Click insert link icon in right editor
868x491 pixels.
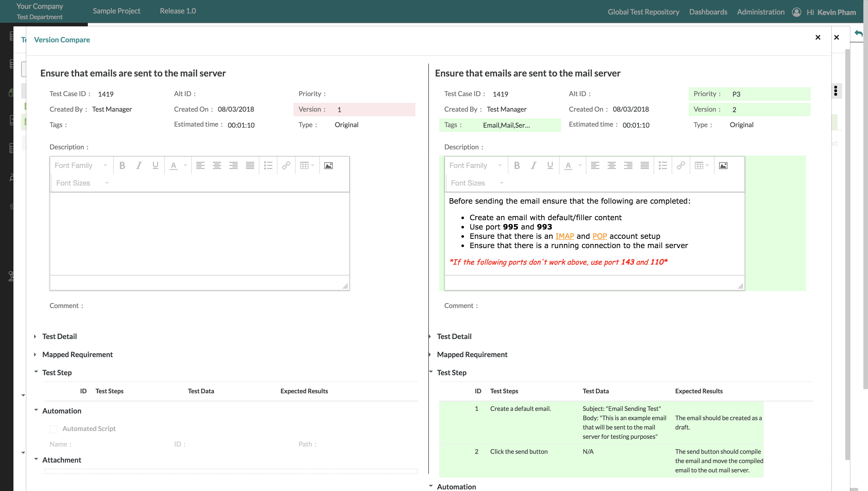click(x=681, y=166)
